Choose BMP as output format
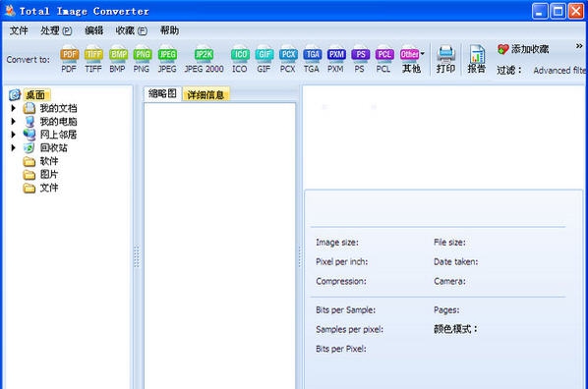Viewport: 588px width, 389px height. point(118,59)
